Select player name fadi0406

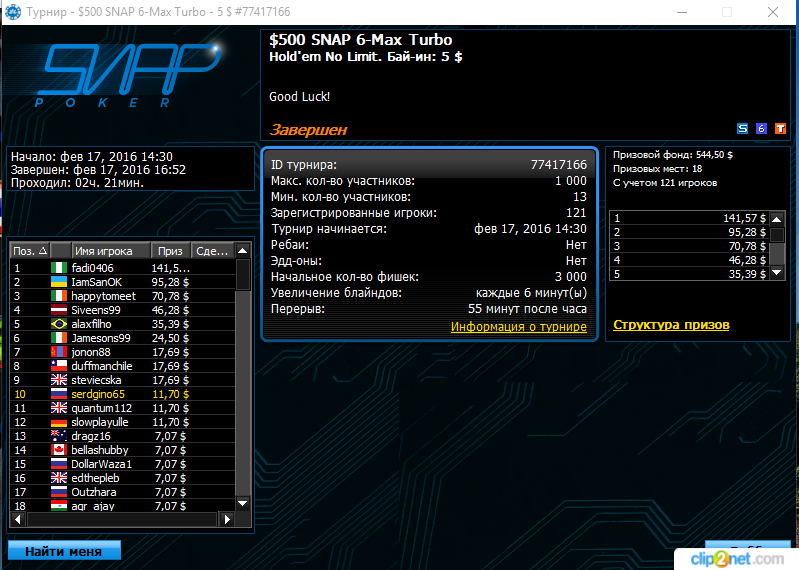click(92, 268)
